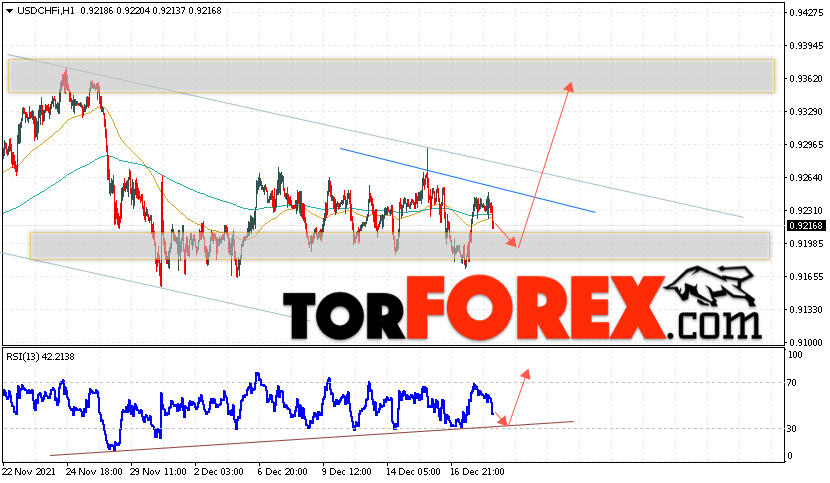Click the RSI scale level 70

click(792, 382)
